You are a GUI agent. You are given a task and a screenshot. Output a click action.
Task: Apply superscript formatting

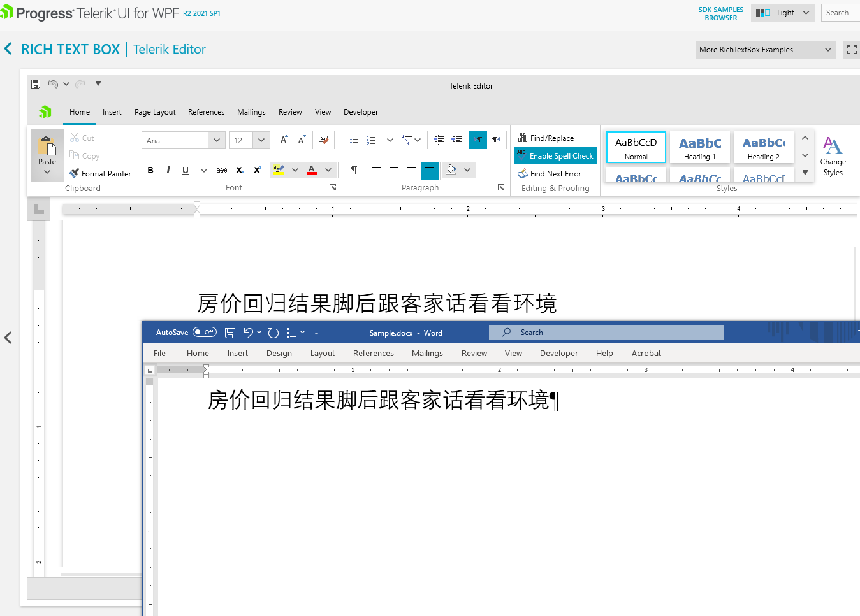[258, 170]
